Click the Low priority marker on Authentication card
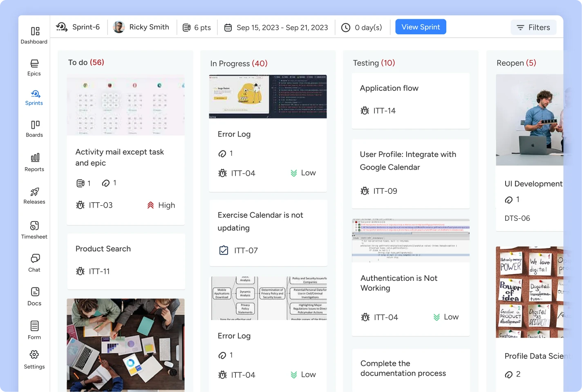 [446, 317]
